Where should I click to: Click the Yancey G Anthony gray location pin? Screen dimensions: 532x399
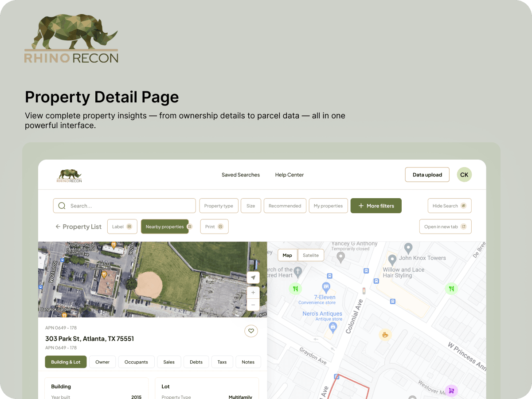(x=340, y=257)
